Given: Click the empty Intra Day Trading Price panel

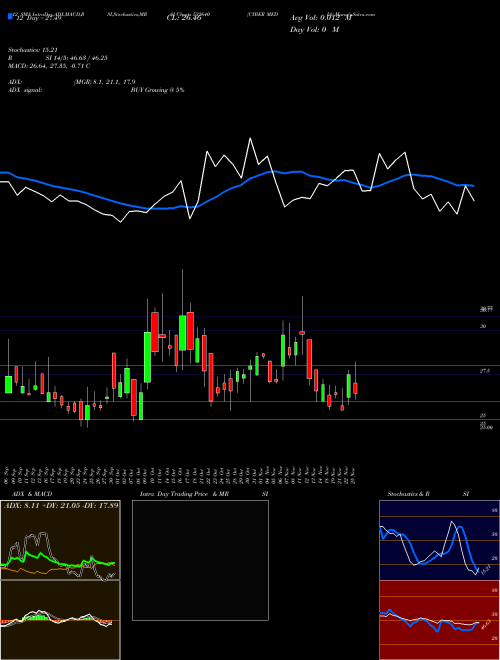Looking at the screenshot, I should (x=200, y=560).
